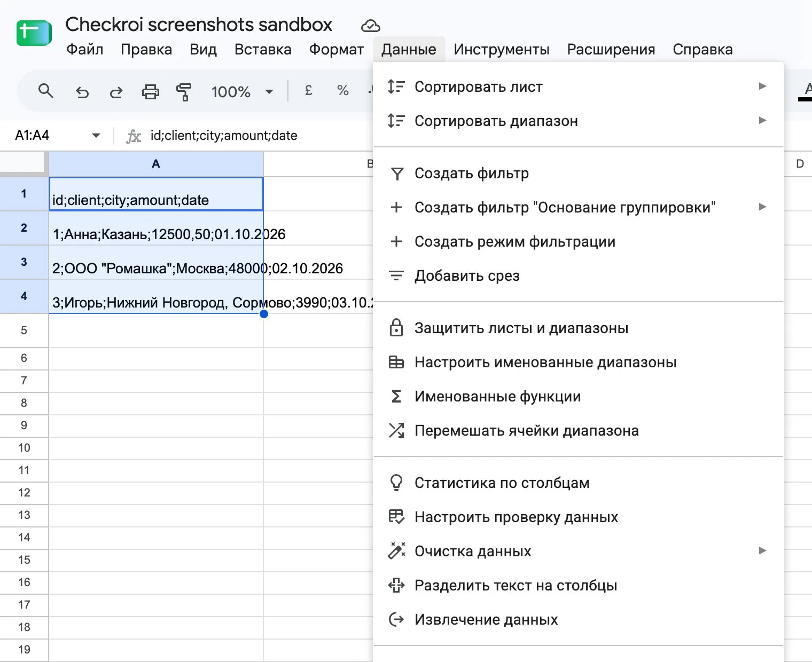Click cell containing 1;Анна;Казань;12500,50;01.10.2026
The height and width of the screenshot is (662, 812).
(156, 228)
